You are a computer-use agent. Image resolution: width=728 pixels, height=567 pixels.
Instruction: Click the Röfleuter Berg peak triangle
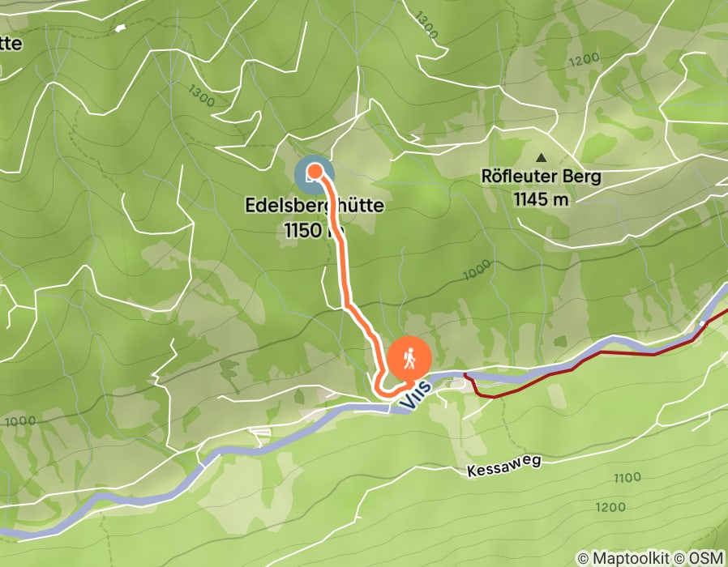(541, 158)
